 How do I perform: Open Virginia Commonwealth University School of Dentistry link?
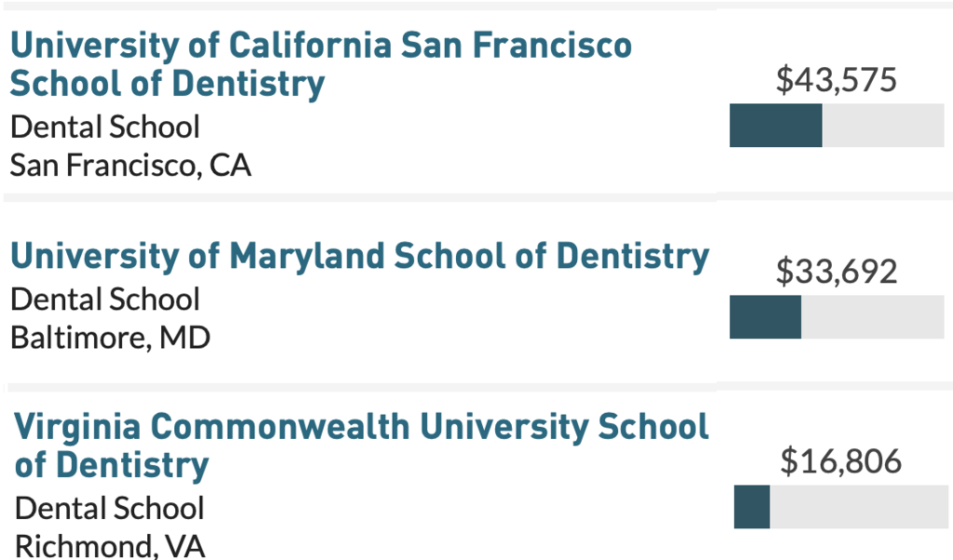tap(361, 447)
